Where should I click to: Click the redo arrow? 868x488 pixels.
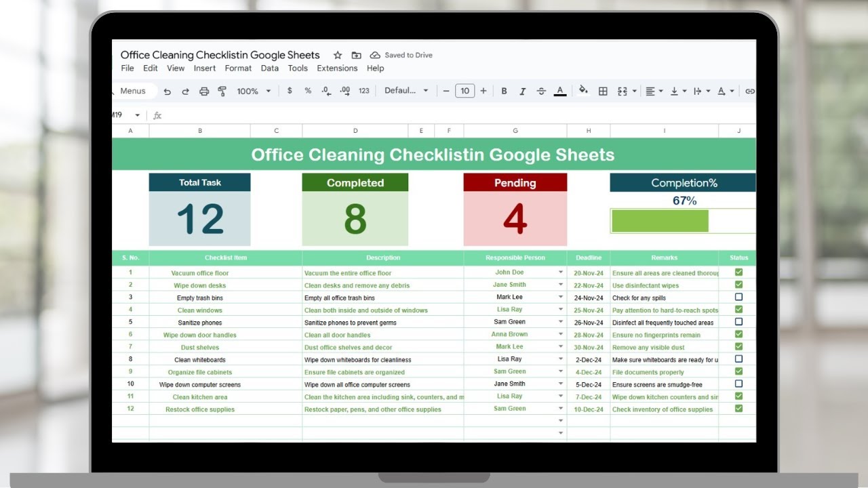[185, 91]
